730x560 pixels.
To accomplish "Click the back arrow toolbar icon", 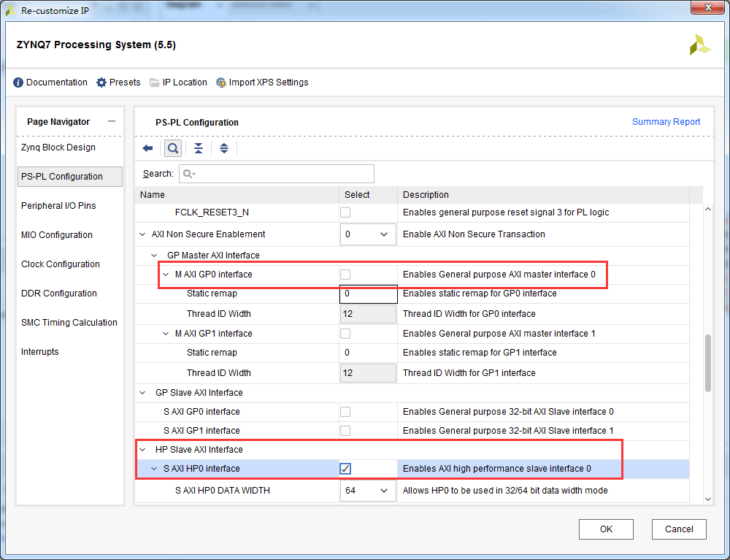I will pos(147,148).
